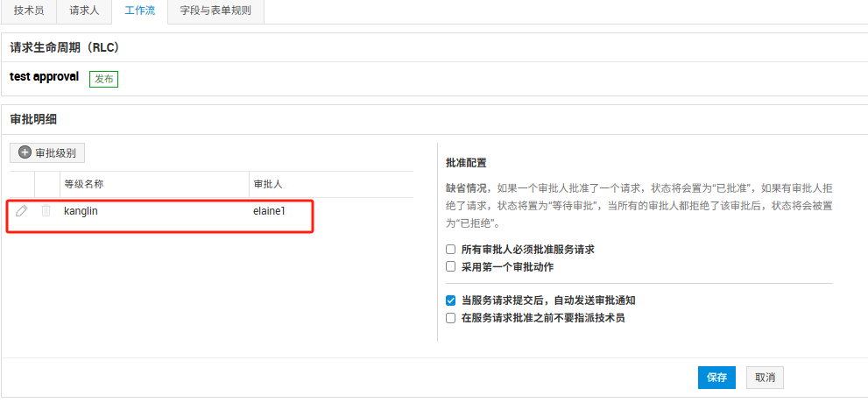
Task: Delete the kanglin level with trash icon
Action: pos(46,211)
